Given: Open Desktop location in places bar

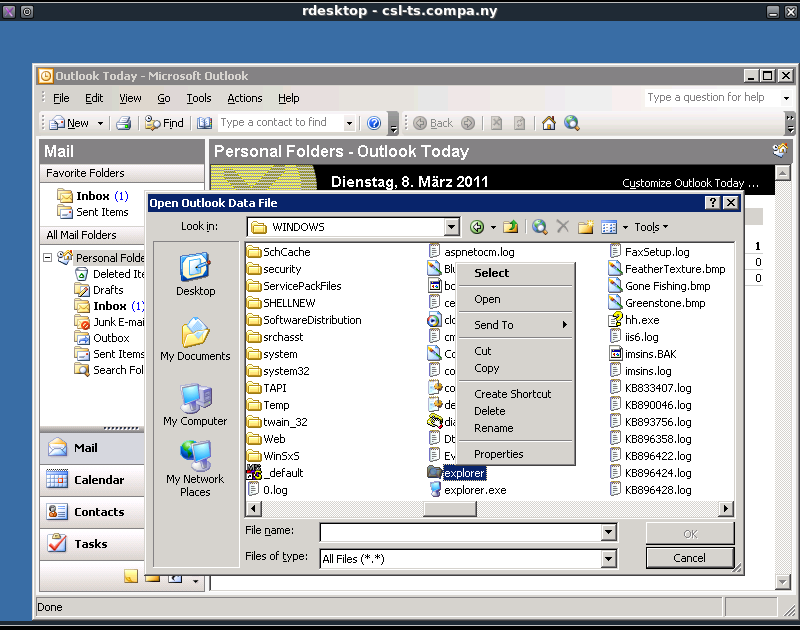Looking at the screenshot, I should [195, 273].
